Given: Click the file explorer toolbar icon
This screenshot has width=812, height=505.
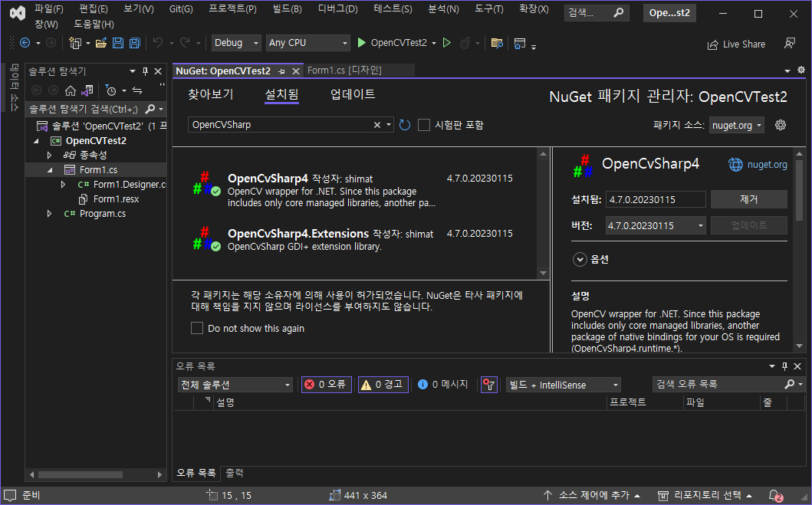Looking at the screenshot, I should [497, 43].
